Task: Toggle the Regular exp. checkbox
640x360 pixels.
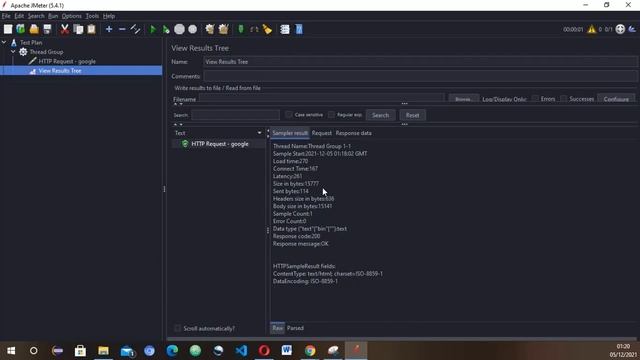Action: (x=331, y=115)
